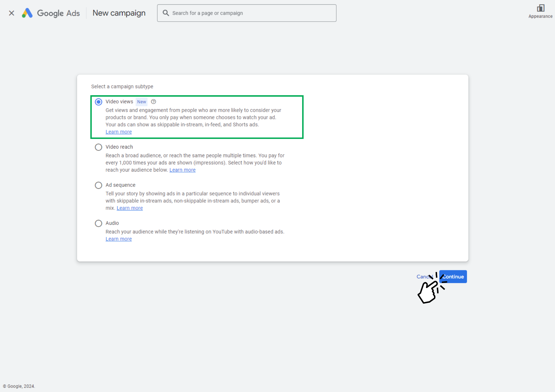Click the search magnifier icon
555x392 pixels.
166,13
